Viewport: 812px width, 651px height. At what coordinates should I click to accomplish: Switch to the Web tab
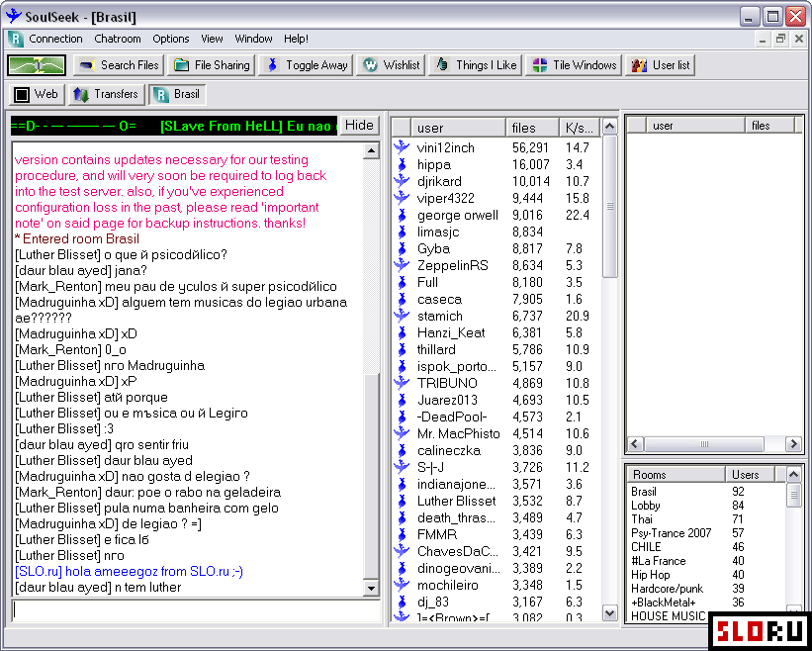[37, 94]
